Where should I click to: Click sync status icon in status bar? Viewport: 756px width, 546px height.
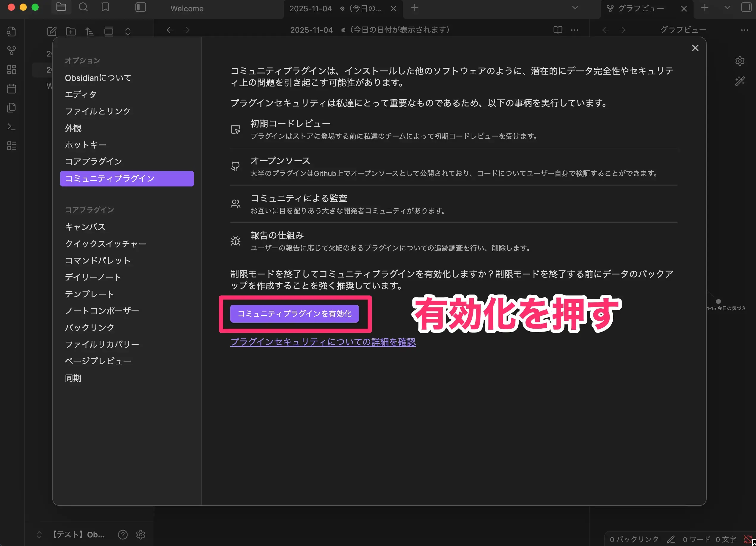tap(748, 539)
